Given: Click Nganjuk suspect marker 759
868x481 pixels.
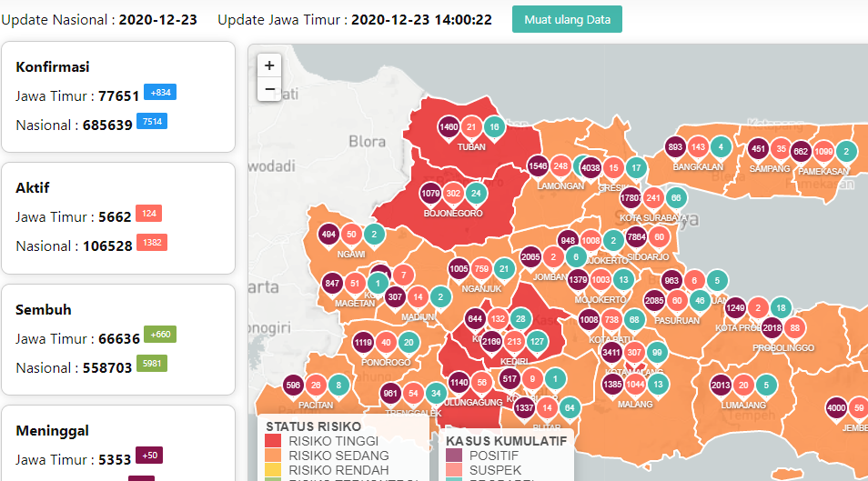Looking at the screenshot, I should click(x=481, y=269).
